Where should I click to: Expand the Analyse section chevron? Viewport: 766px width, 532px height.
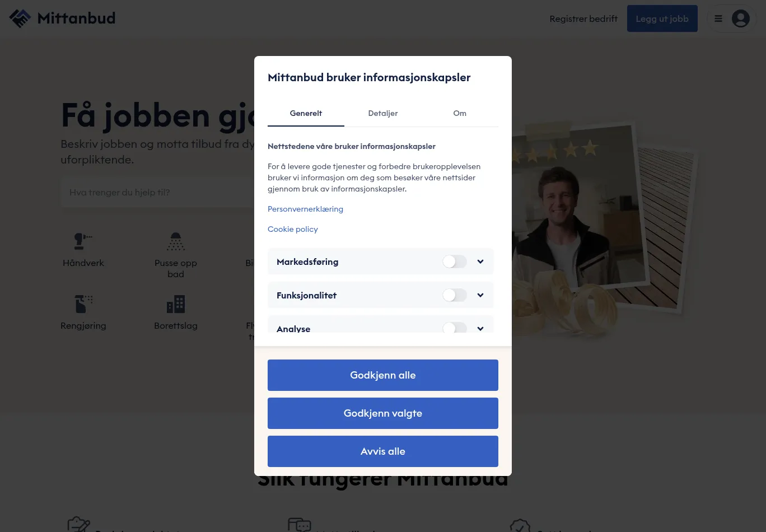point(480,328)
